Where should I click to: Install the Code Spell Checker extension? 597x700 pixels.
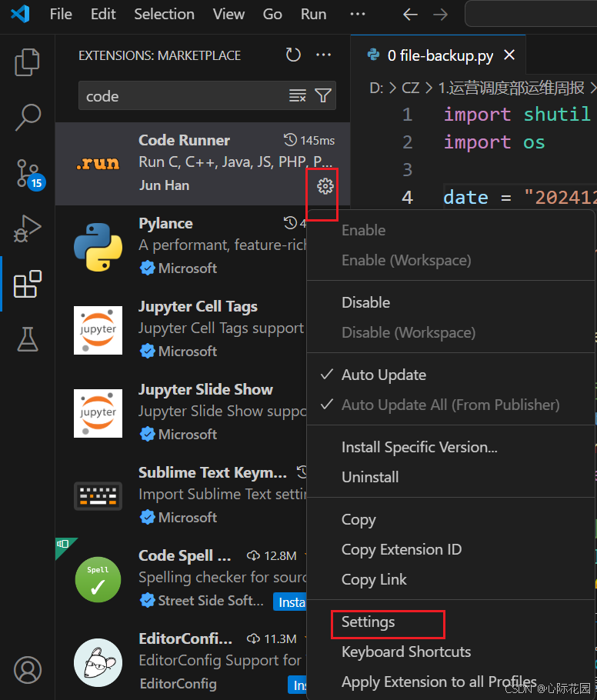290,602
